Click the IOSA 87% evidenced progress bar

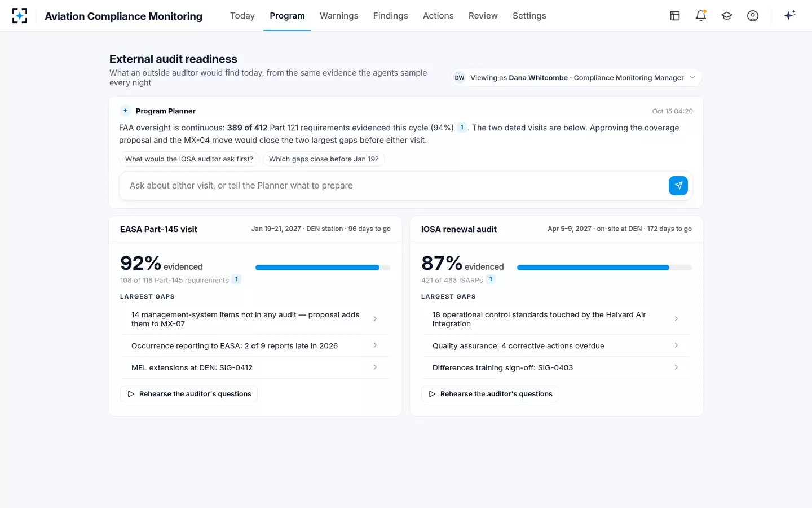604,268
